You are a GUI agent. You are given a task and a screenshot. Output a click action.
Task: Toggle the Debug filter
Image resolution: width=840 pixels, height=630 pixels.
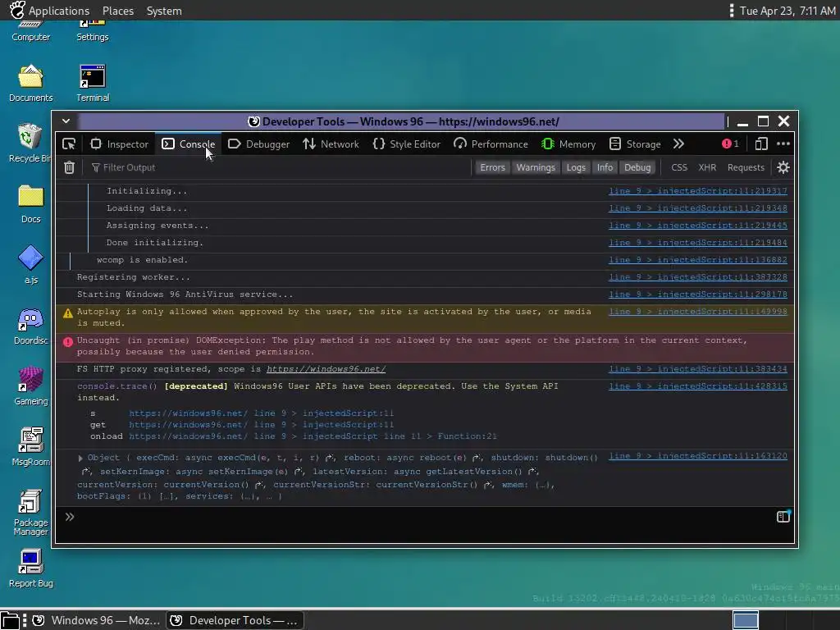pos(637,167)
